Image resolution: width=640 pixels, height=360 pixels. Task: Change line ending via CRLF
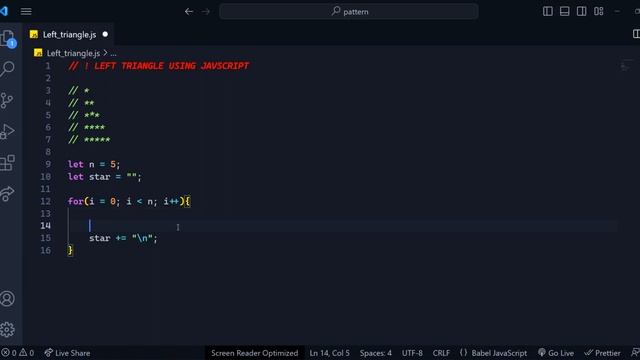coord(441,353)
